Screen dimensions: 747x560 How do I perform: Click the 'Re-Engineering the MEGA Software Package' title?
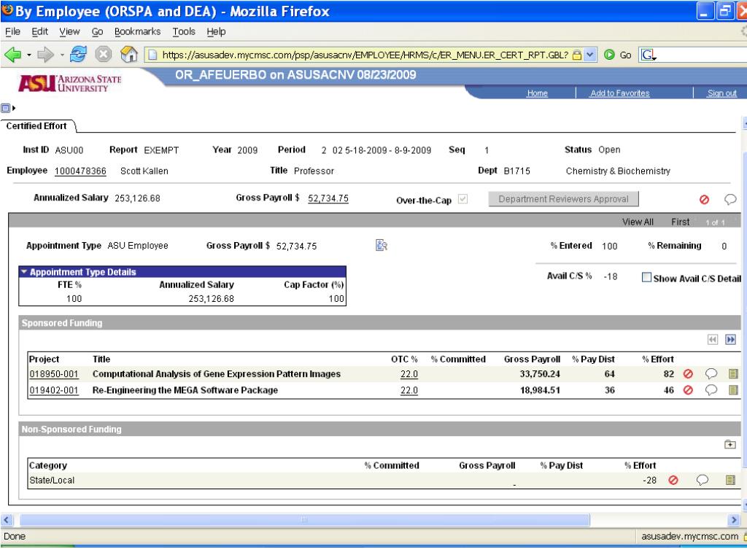coord(185,390)
